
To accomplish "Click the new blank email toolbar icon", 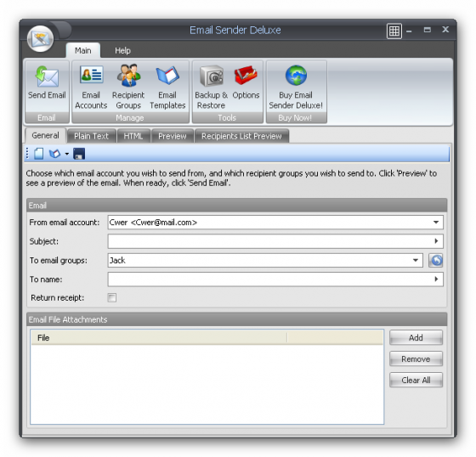I will [x=39, y=154].
